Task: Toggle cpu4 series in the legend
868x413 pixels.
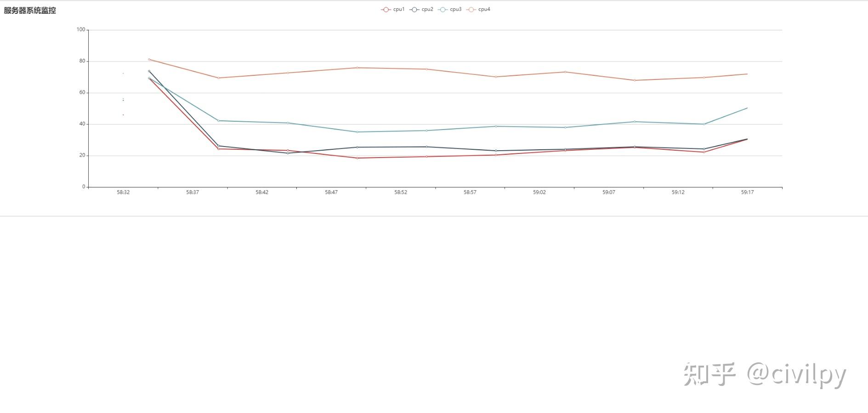Action: click(x=478, y=9)
